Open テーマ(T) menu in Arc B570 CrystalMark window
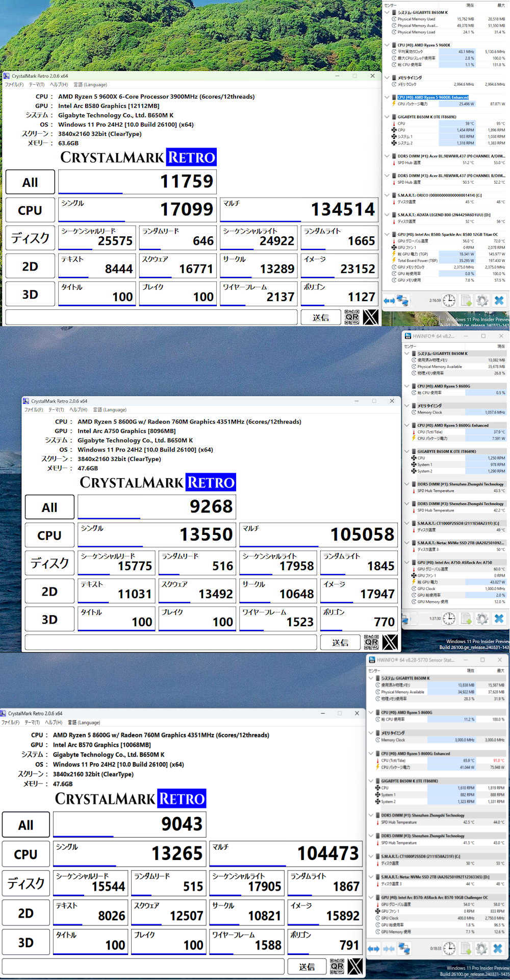 (32, 722)
